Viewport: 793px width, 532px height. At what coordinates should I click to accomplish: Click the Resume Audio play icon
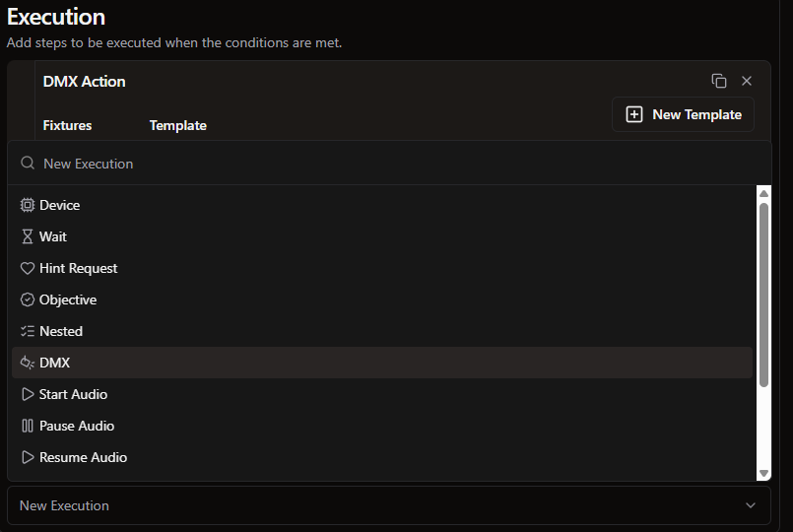tap(28, 457)
